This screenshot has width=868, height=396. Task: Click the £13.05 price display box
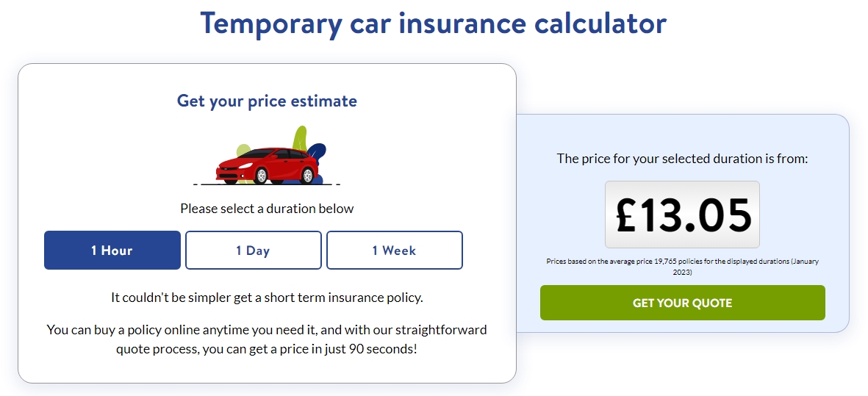(x=682, y=215)
